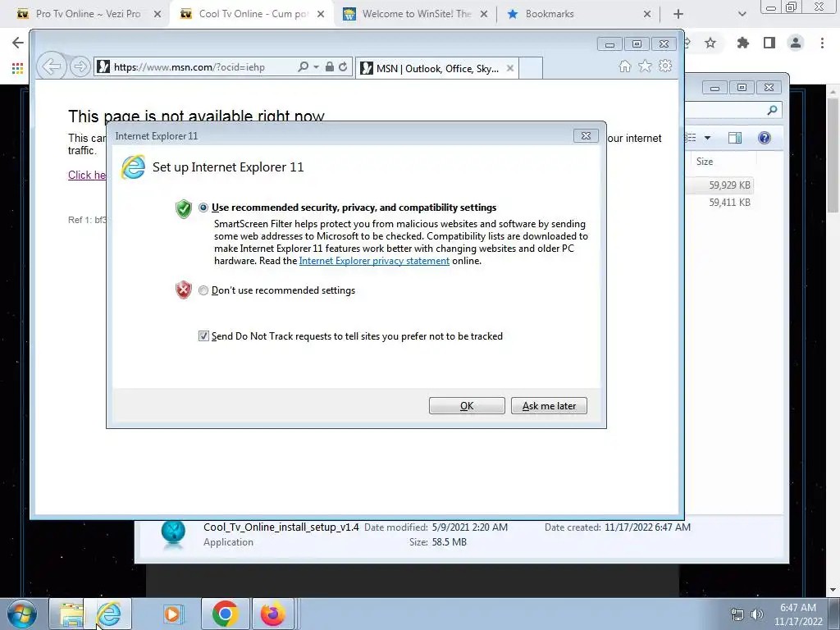
Task: Click Cool_Tv_Online_install_setup_v1.4 application icon in details pane
Action: tap(173, 534)
